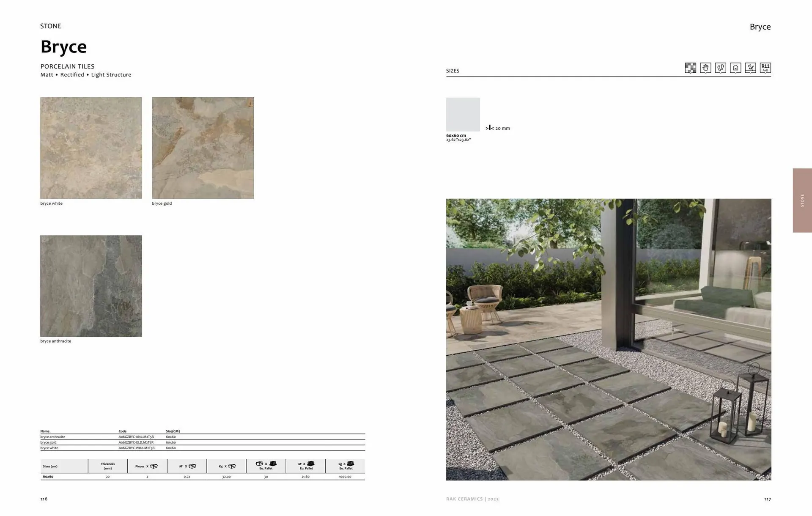The height and width of the screenshot is (516, 812).
Task: Select the bryce gold tile thumbnail
Action: point(203,148)
